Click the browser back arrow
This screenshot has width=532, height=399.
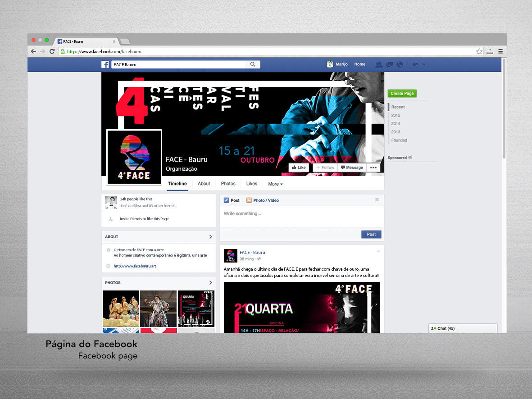(x=33, y=52)
